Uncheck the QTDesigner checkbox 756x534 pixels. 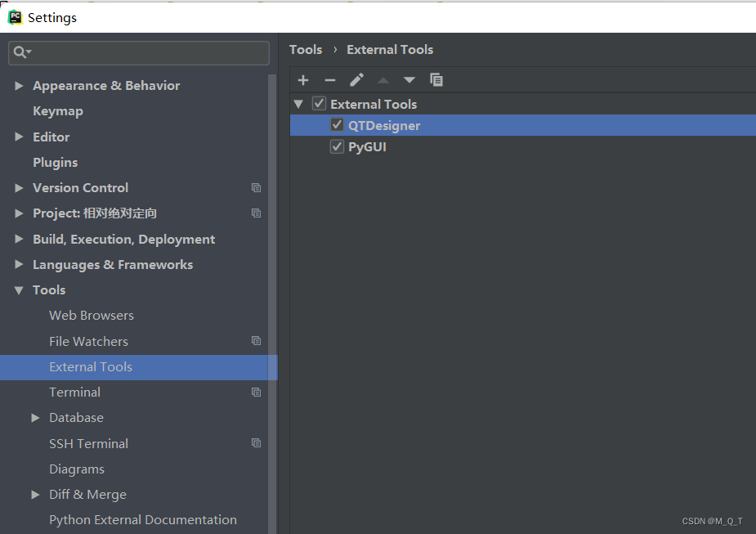coord(337,125)
